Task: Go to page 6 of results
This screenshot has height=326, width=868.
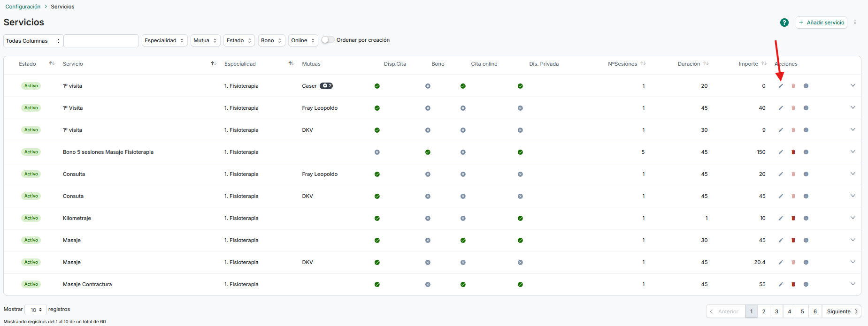Action: (815, 311)
